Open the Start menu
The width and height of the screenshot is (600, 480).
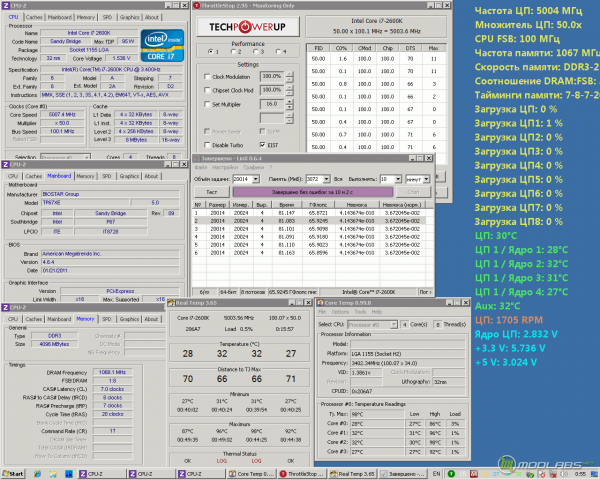[x=13, y=474]
